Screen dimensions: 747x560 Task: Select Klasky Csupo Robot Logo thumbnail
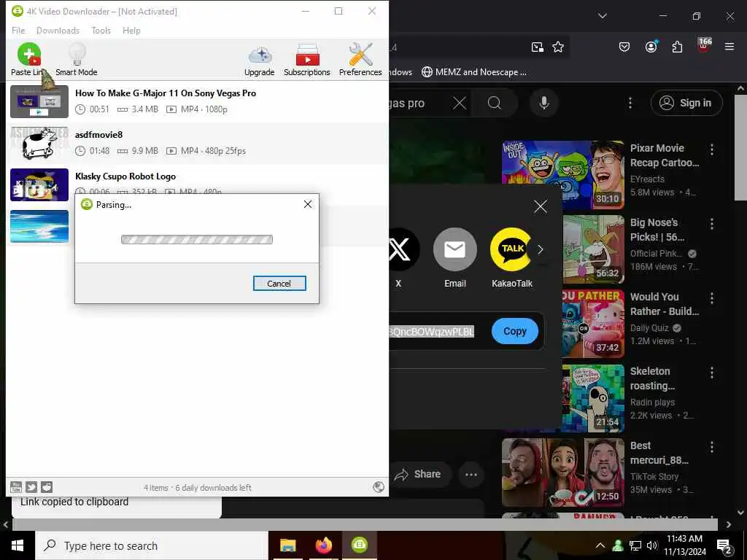39,184
